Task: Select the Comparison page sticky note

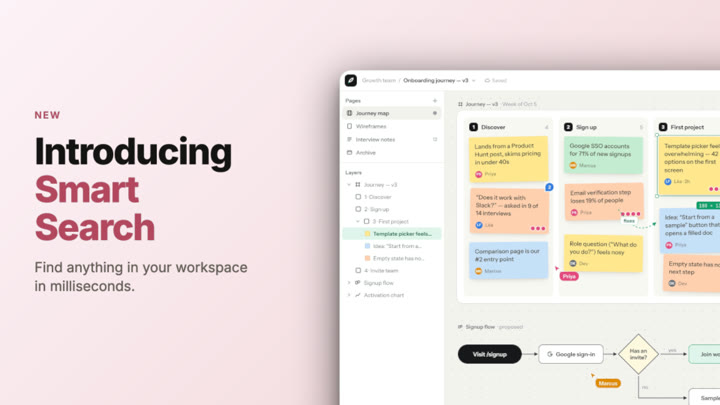Action: pos(508,260)
